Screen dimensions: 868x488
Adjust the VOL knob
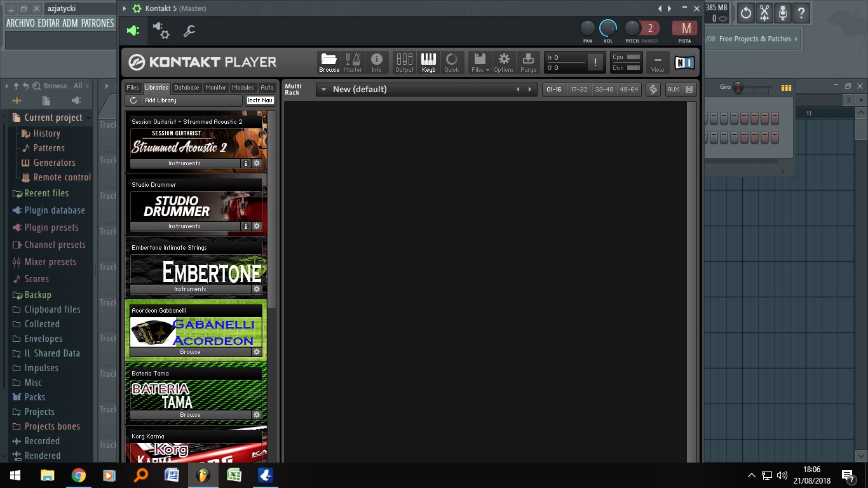coord(608,28)
